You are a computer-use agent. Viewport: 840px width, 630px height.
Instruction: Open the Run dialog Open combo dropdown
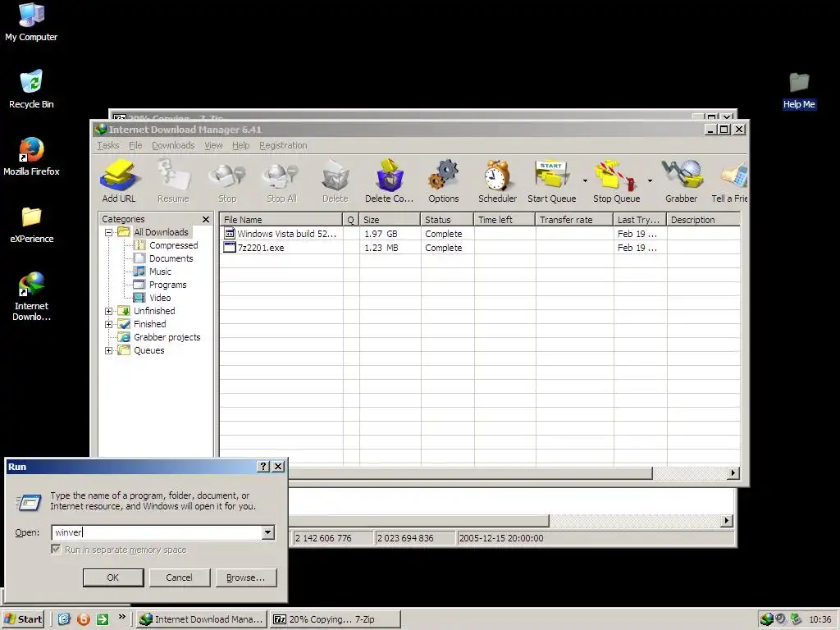click(x=268, y=532)
